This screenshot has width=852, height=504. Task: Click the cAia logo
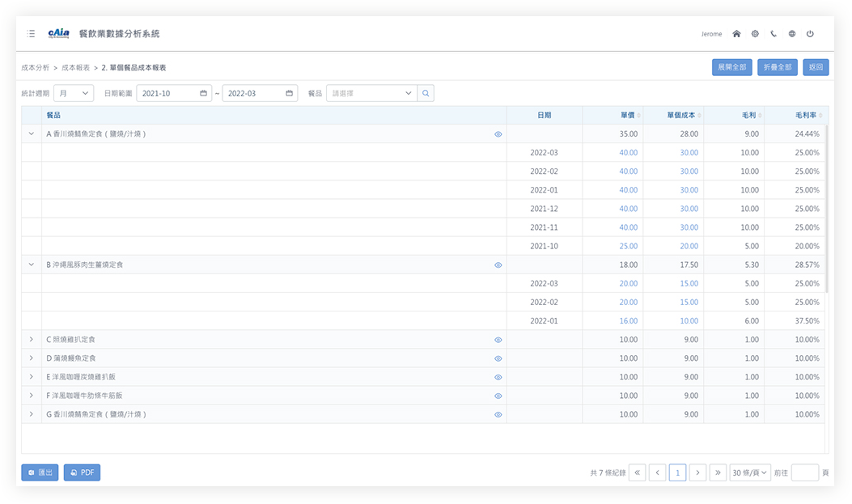[59, 34]
